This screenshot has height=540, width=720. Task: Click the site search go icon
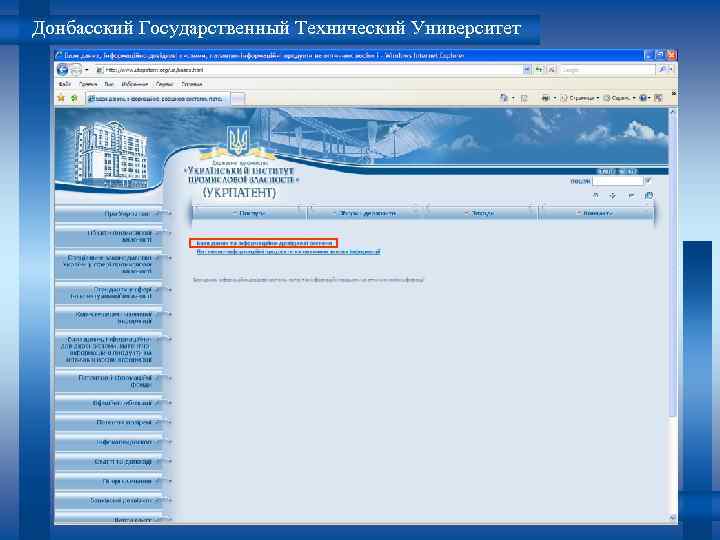click(x=648, y=181)
